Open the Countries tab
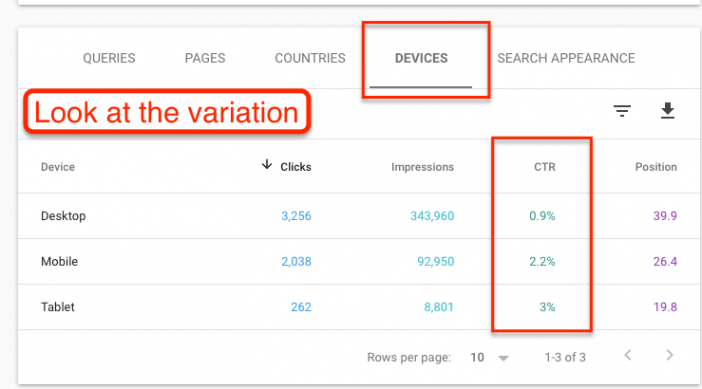Screen dimensions: 702x389 (x=310, y=58)
